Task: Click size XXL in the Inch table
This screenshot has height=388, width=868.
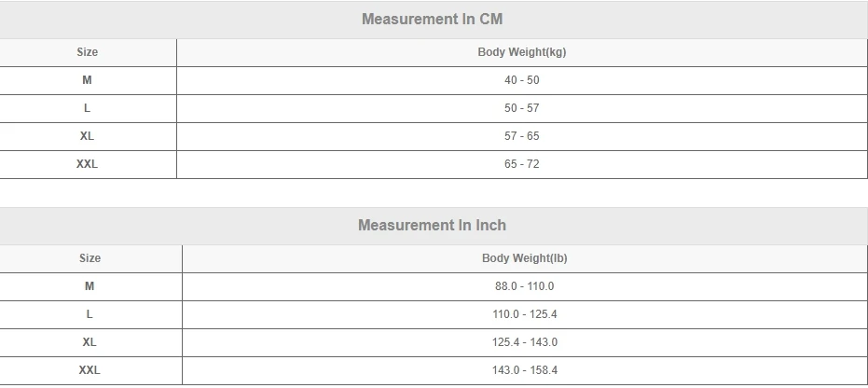Action: [x=90, y=370]
